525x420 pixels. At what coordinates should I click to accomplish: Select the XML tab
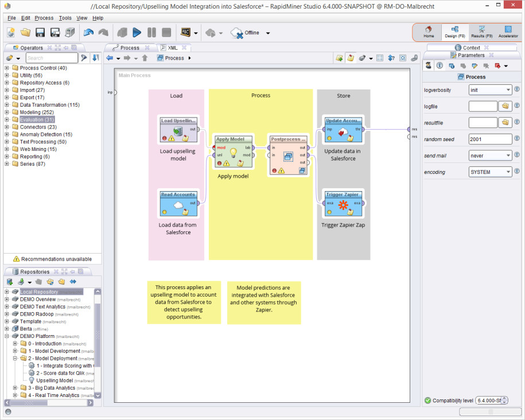click(173, 48)
